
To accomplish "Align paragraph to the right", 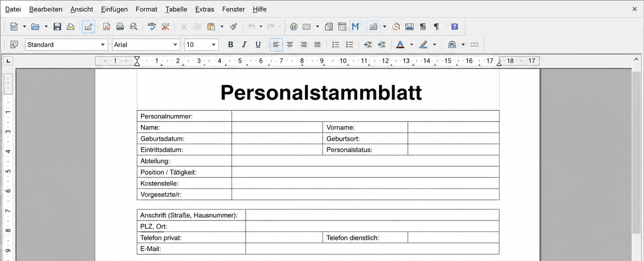I will point(304,45).
